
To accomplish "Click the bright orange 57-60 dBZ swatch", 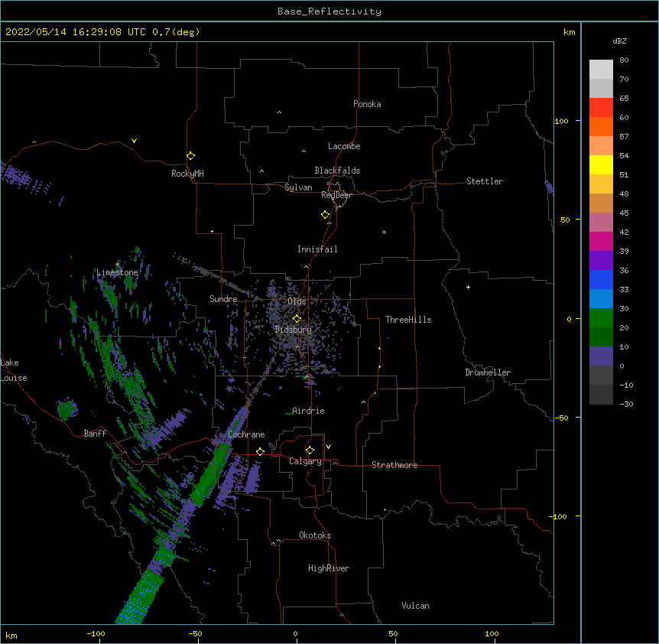I will click(601, 126).
